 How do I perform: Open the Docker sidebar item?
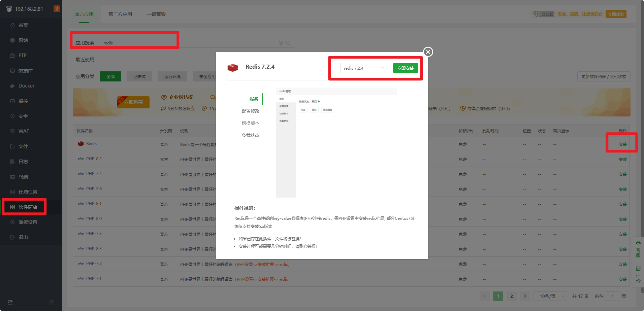coord(26,86)
